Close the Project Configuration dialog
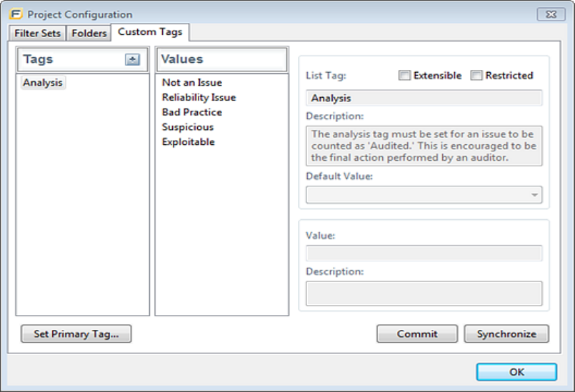 pos(550,14)
